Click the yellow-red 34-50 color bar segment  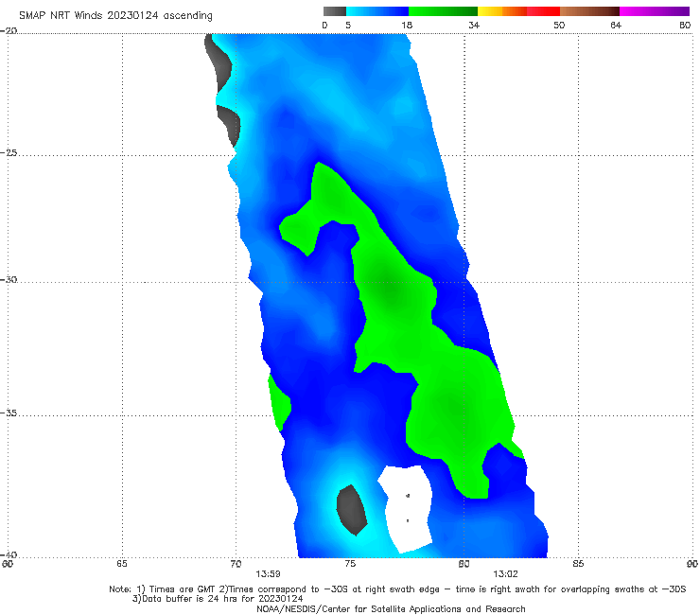[518, 11]
